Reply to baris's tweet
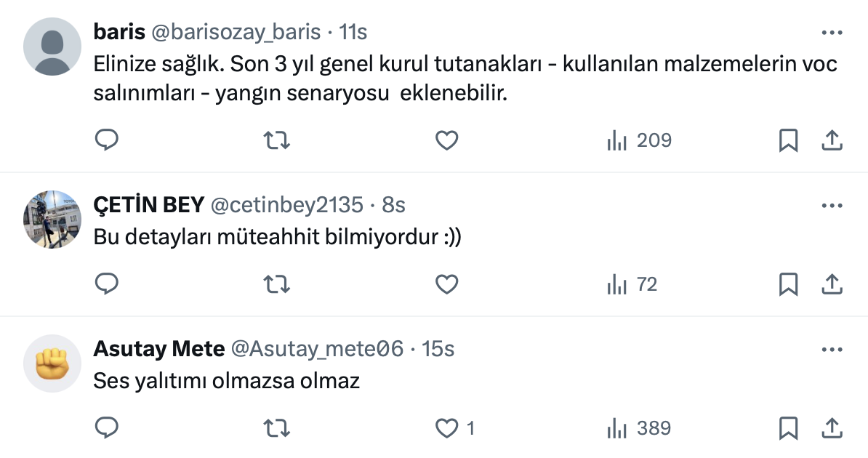The width and height of the screenshot is (868, 458). coord(107,140)
